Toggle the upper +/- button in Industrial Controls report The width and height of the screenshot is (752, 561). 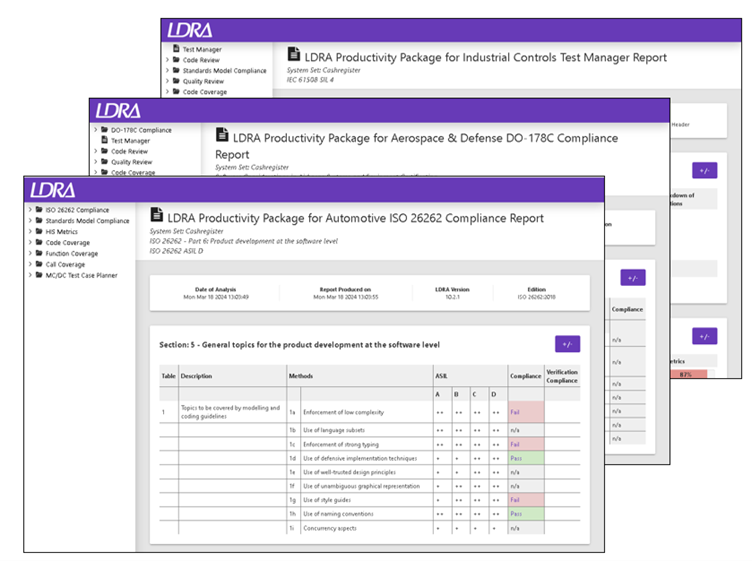(x=704, y=170)
